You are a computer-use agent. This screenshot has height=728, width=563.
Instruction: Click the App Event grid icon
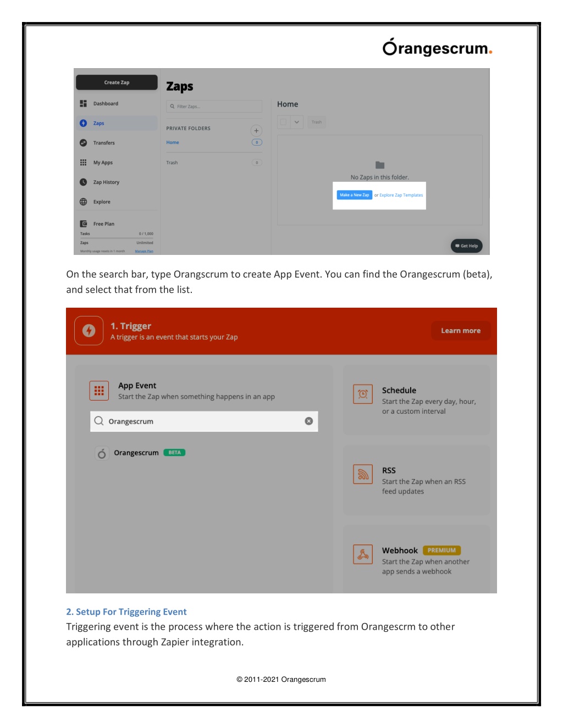point(99,391)
